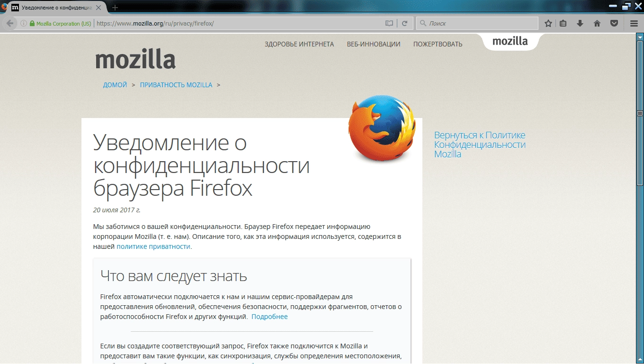Image resolution: width=644 pixels, height=364 pixels.
Task: Open the Pocket icon
Action: click(614, 23)
